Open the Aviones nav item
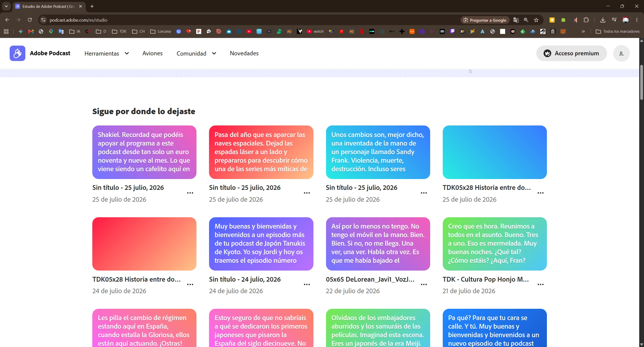Screen dimensions: 644x347 pyautogui.click(x=152, y=53)
